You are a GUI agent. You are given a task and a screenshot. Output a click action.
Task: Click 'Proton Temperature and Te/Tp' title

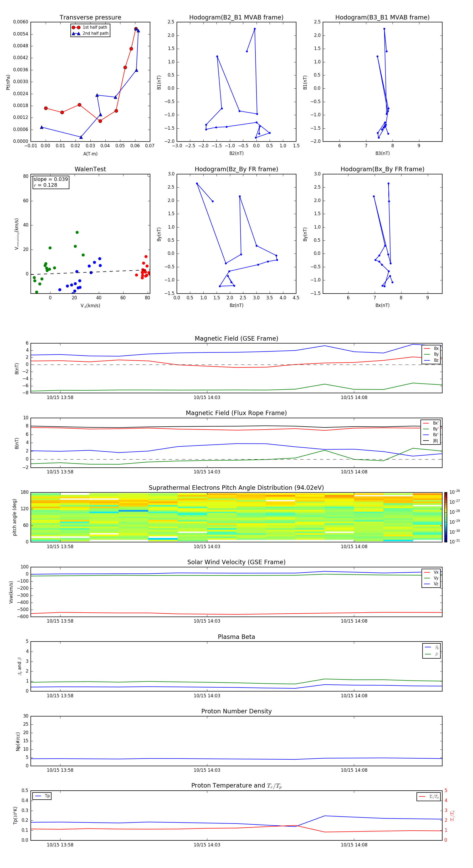tap(236, 786)
